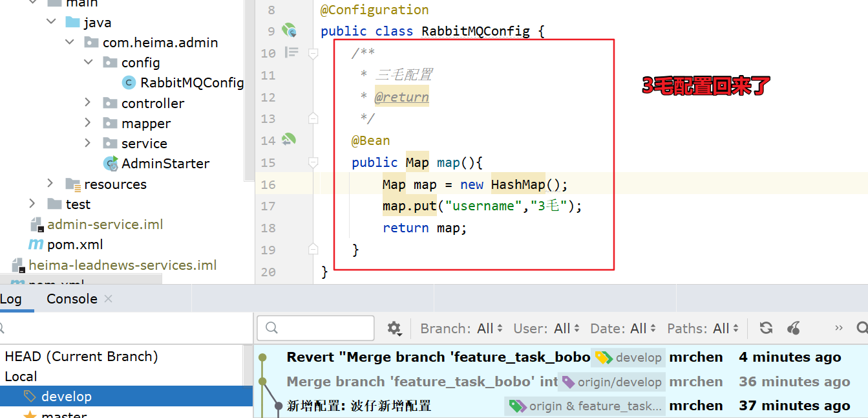The width and height of the screenshot is (868, 418).
Task: Select HEAD (Current Branch) entry
Action: pyautogui.click(x=81, y=357)
